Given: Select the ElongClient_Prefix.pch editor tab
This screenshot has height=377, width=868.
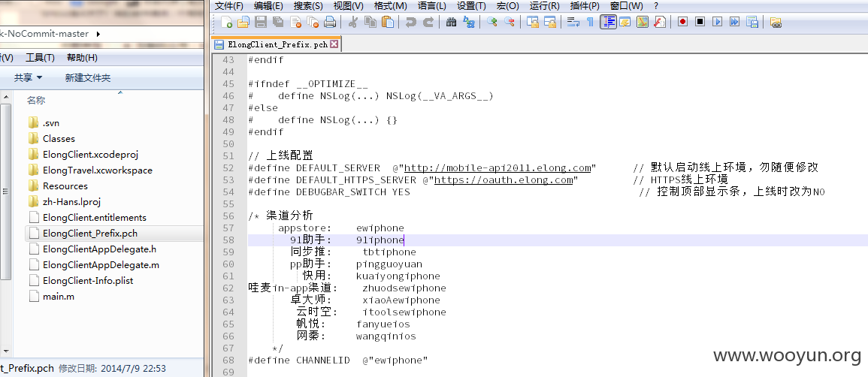Looking at the screenshot, I should 277,44.
